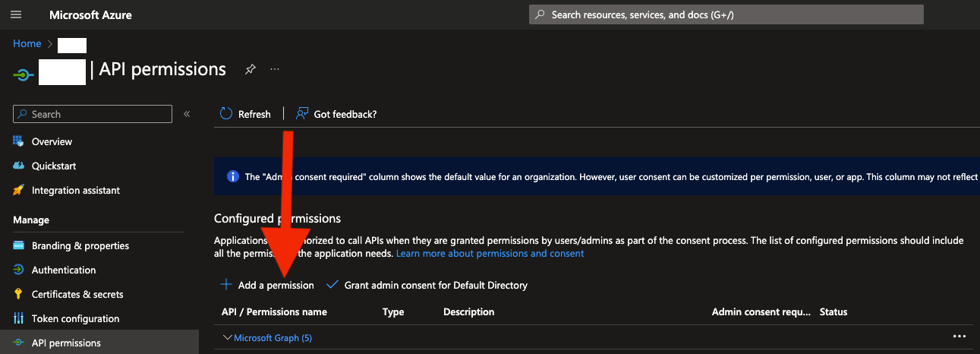The width and height of the screenshot is (980, 354).
Task: Sort by API / Permissions name column
Action: [x=274, y=311]
